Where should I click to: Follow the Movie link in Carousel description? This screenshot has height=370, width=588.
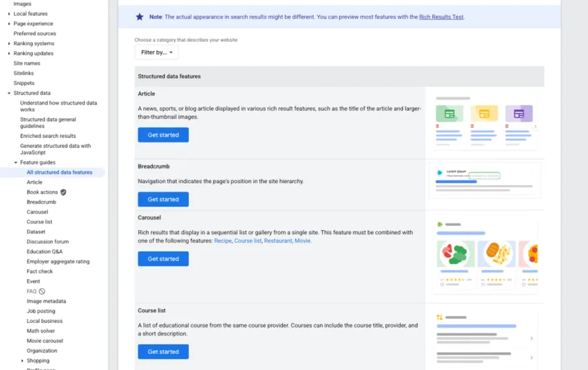302,241
